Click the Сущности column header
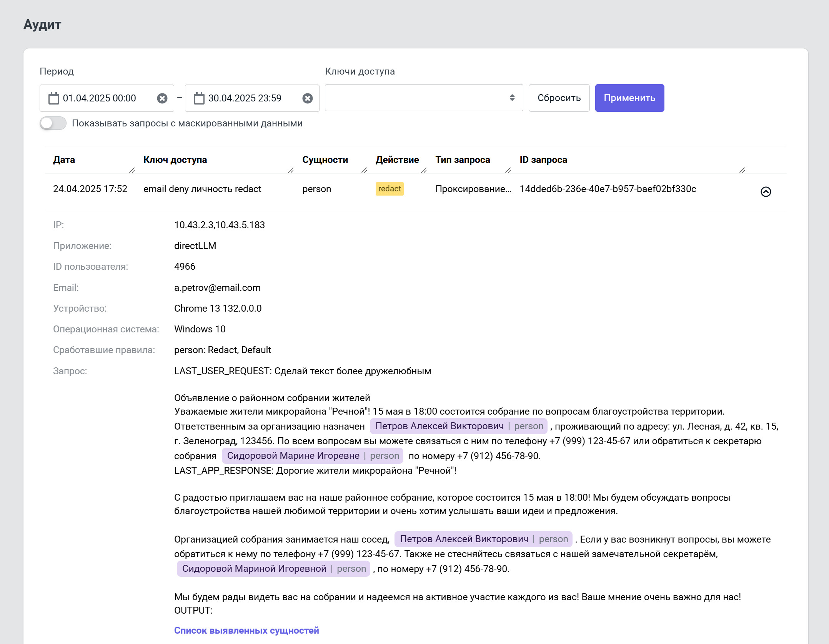 (325, 160)
